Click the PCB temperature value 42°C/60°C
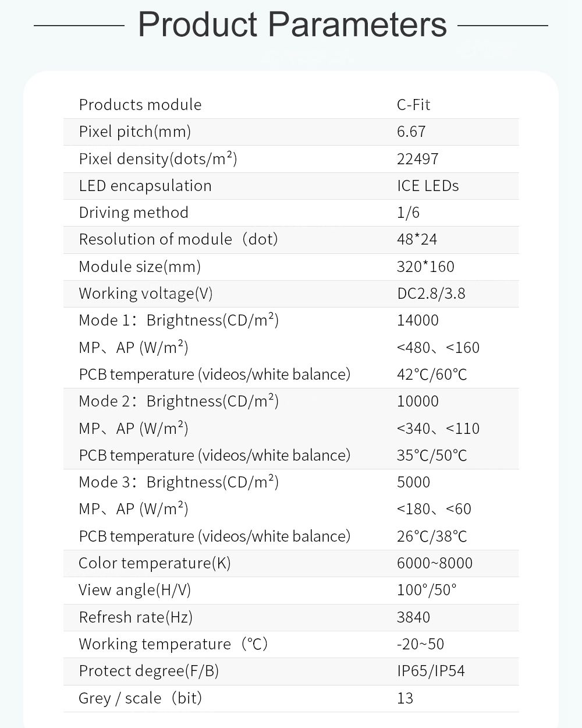The height and width of the screenshot is (728, 582). 431,374
